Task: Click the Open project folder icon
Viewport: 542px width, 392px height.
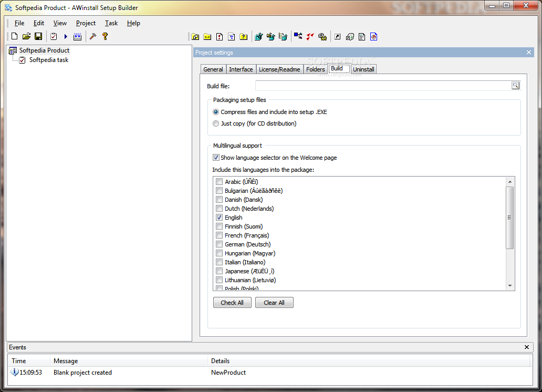Action: coord(27,36)
